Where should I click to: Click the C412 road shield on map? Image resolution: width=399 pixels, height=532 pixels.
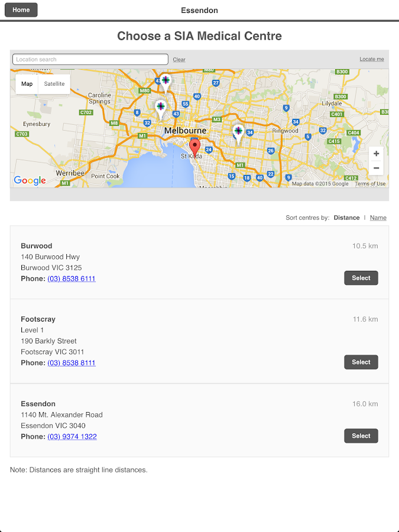(x=351, y=178)
